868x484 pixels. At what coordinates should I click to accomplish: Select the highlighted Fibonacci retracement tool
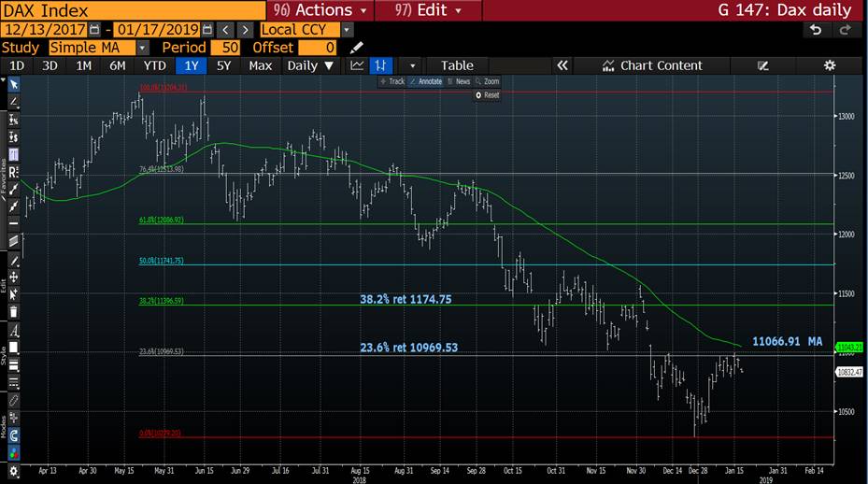(x=14, y=154)
